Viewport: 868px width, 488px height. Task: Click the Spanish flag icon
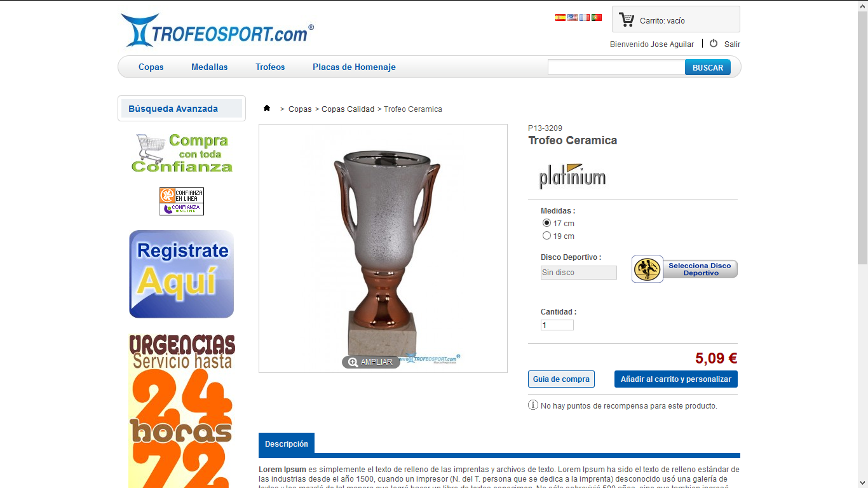(x=560, y=18)
